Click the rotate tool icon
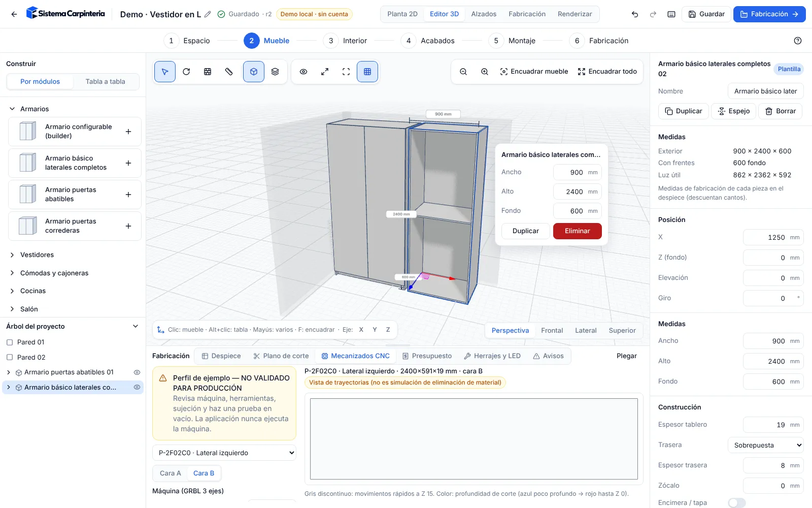This screenshot has width=812, height=508. coord(186,72)
